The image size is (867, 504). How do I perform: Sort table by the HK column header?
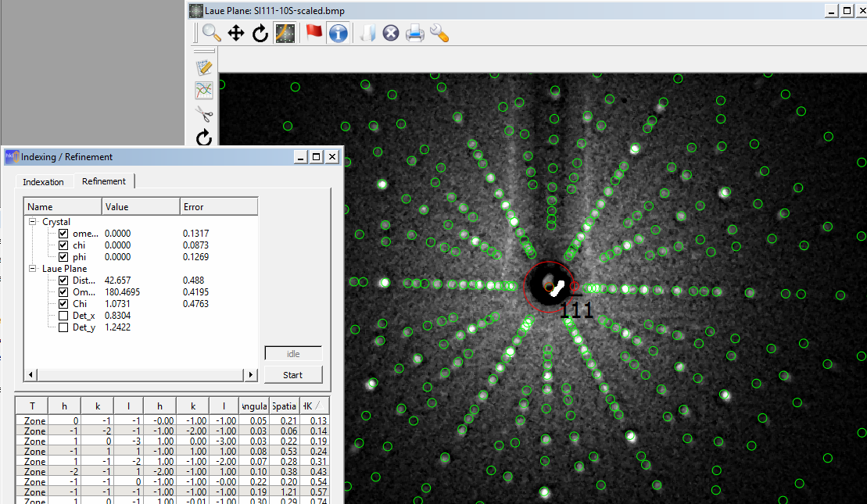315,406
